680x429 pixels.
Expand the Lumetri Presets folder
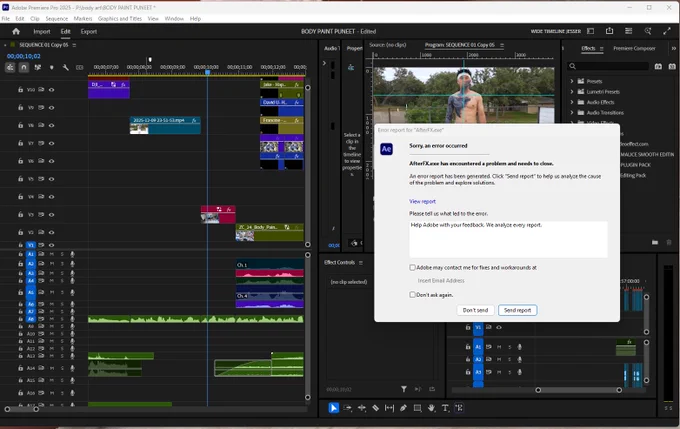coord(572,92)
